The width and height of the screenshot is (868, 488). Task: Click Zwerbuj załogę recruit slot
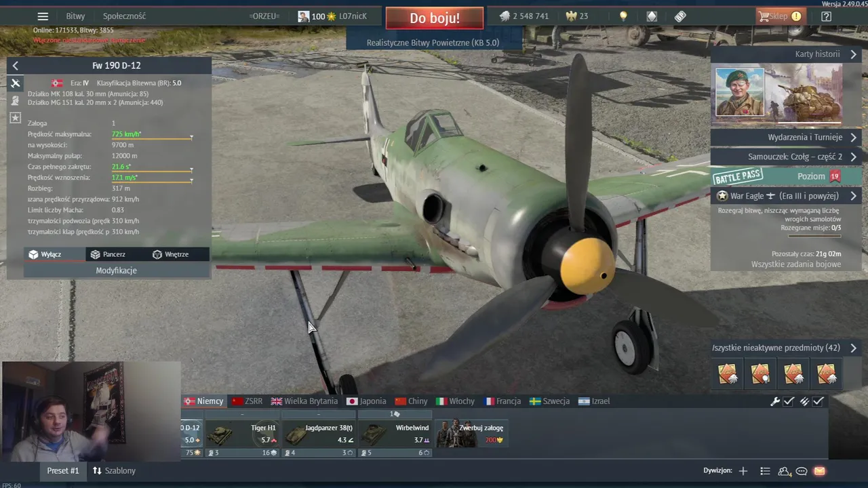471,434
